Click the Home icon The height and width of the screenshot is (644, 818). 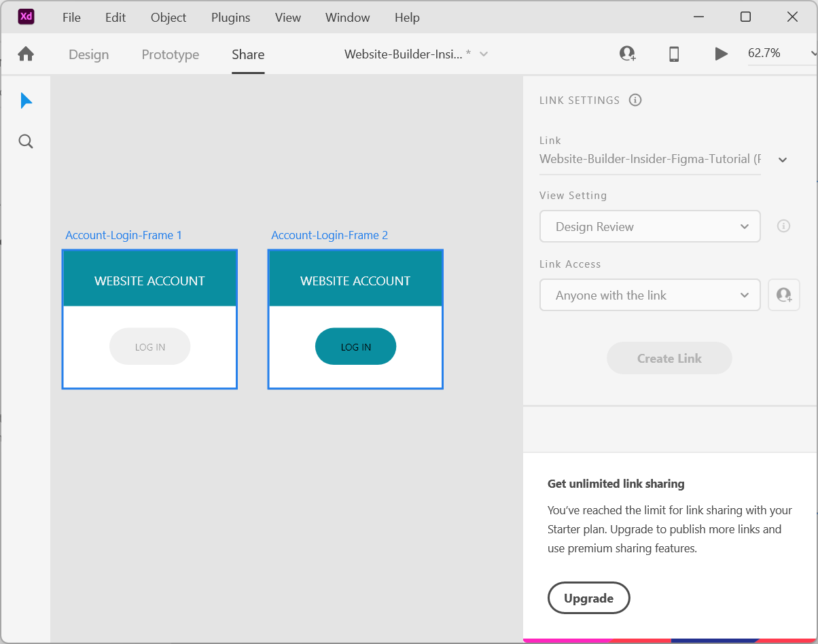click(26, 54)
